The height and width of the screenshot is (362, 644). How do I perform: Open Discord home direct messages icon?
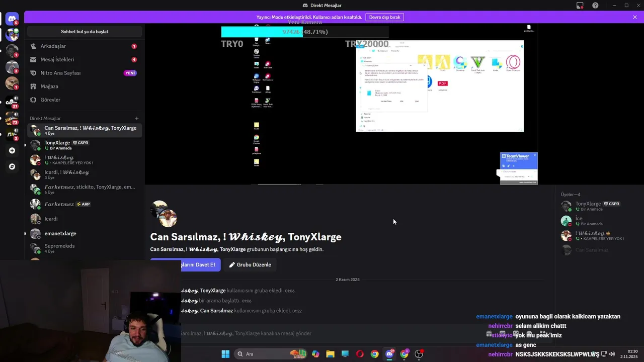coord(12,19)
